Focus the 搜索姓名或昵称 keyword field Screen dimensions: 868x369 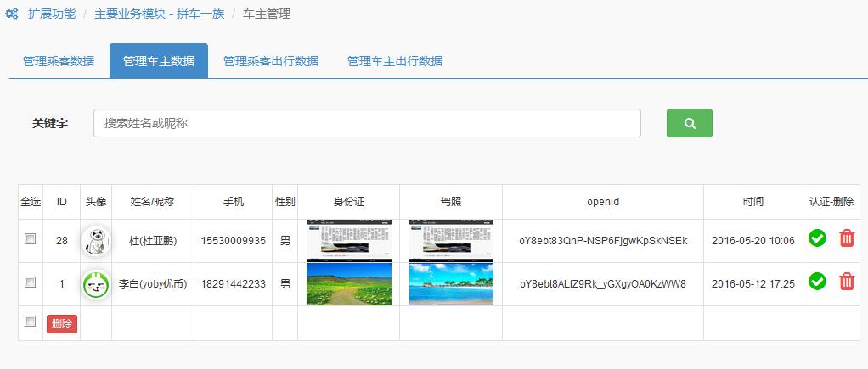[x=367, y=123]
